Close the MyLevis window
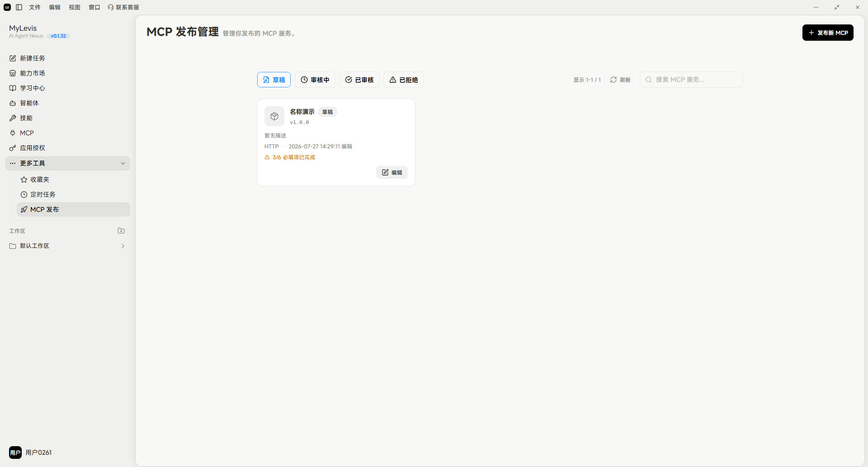Viewport: 868px width, 467px height. point(858,7)
